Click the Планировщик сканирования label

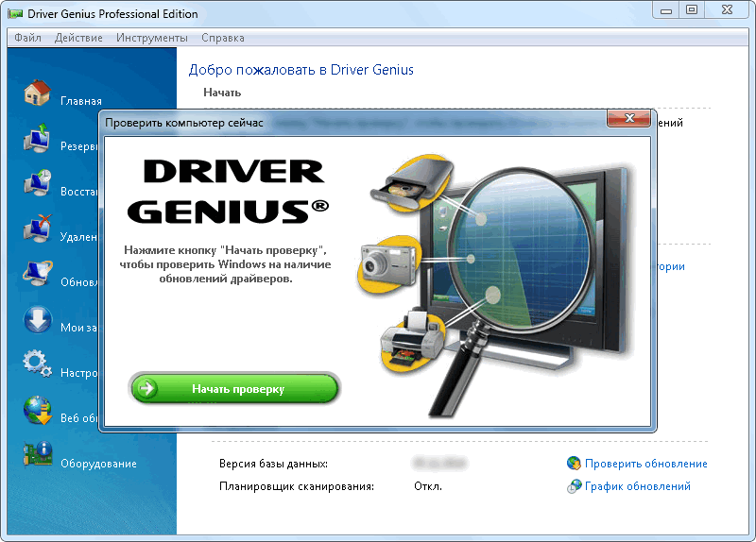coord(297,486)
